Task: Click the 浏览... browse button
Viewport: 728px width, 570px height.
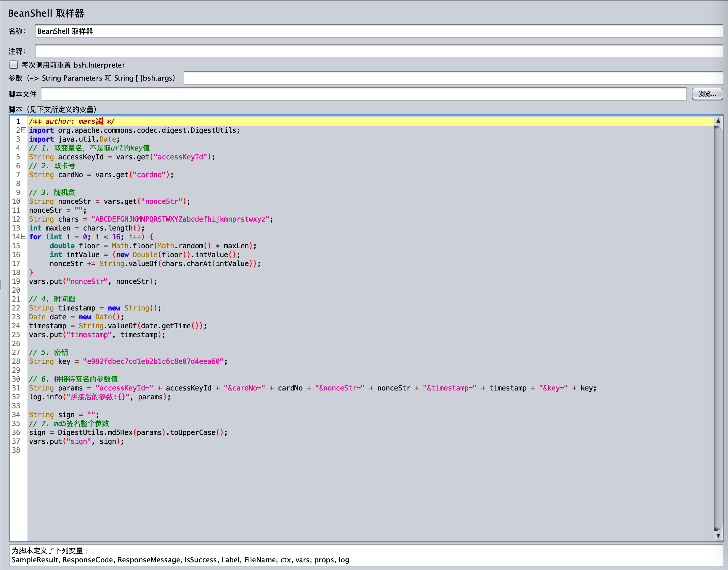Action: click(x=707, y=94)
